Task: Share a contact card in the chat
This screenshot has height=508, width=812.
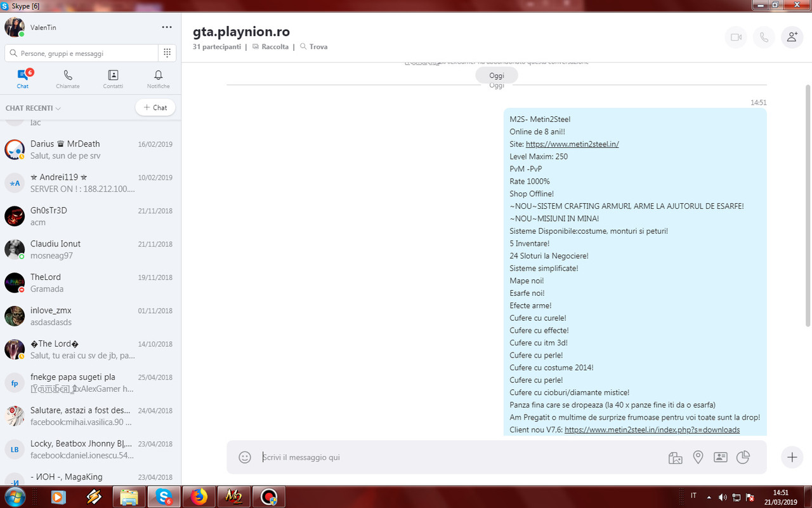Action: pyautogui.click(x=720, y=457)
